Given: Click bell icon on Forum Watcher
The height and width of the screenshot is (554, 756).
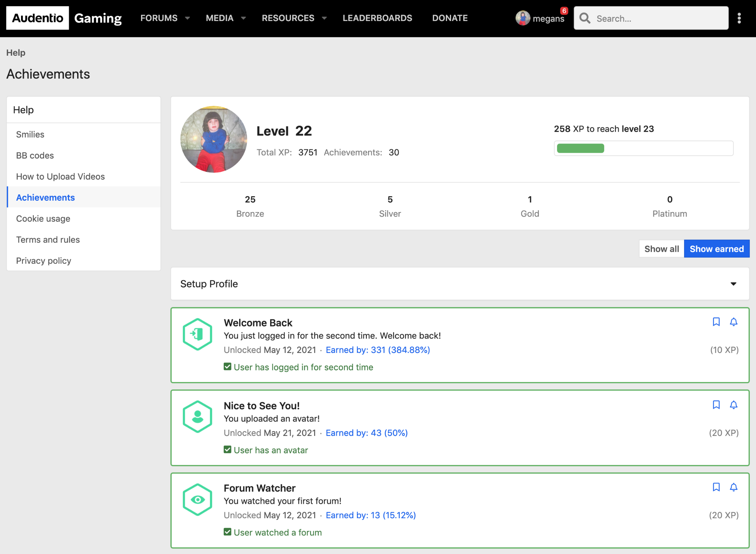Looking at the screenshot, I should (733, 487).
